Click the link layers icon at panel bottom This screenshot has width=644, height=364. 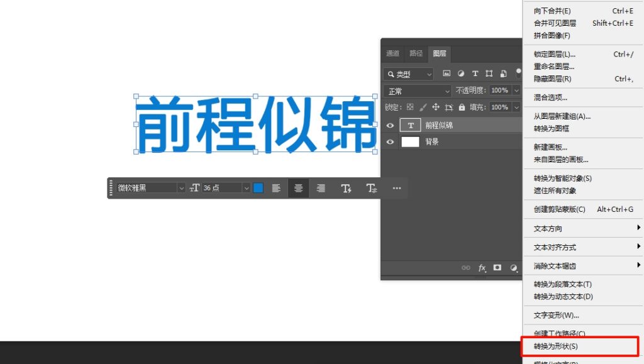click(x=466, y=268)
